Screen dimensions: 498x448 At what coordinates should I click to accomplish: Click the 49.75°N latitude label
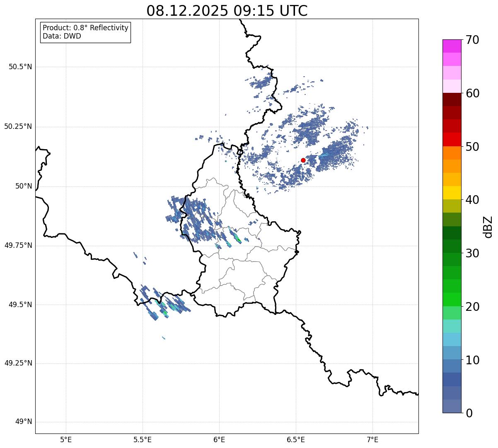click(x=18, y=245)
